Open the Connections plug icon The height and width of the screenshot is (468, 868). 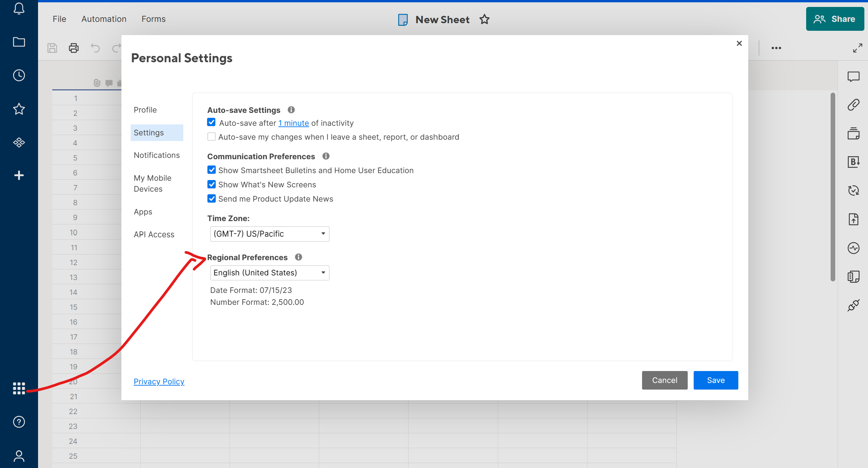coord(853,305)
